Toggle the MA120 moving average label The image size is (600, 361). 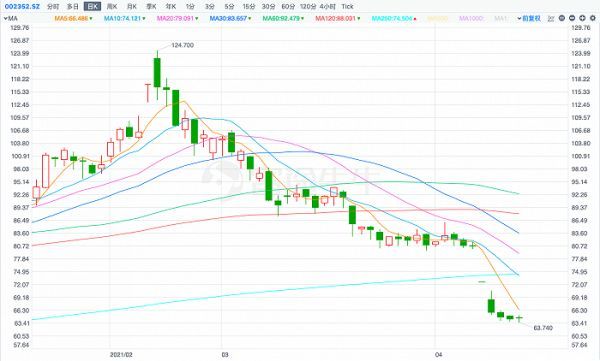point(336,18)
